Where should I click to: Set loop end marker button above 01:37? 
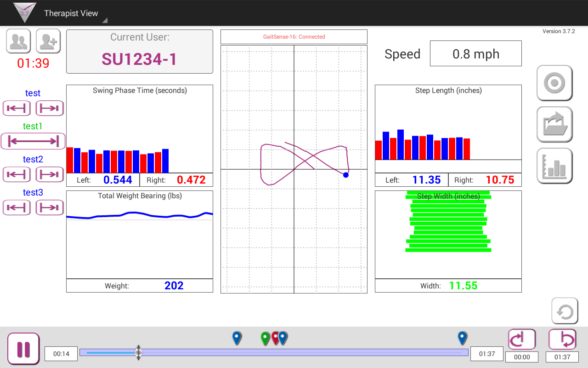tap(562, 340)
